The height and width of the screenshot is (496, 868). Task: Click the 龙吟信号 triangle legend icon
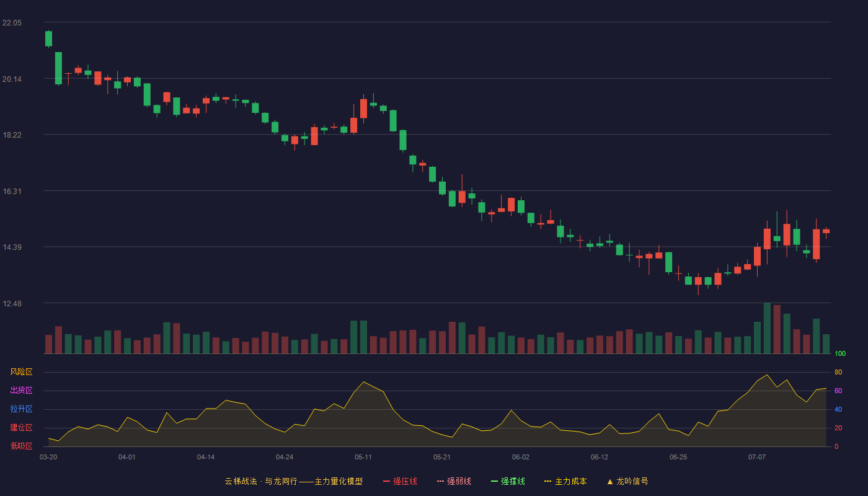point(610,482)
